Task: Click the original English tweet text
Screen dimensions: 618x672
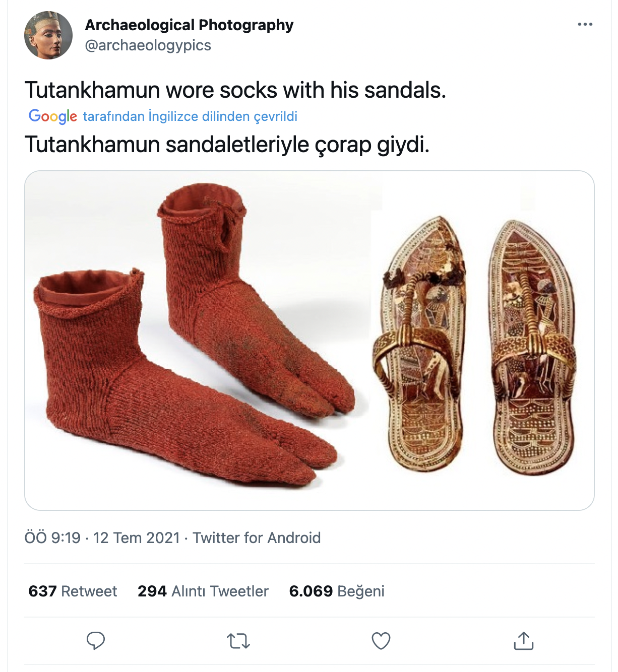Action: coord(235,90)
